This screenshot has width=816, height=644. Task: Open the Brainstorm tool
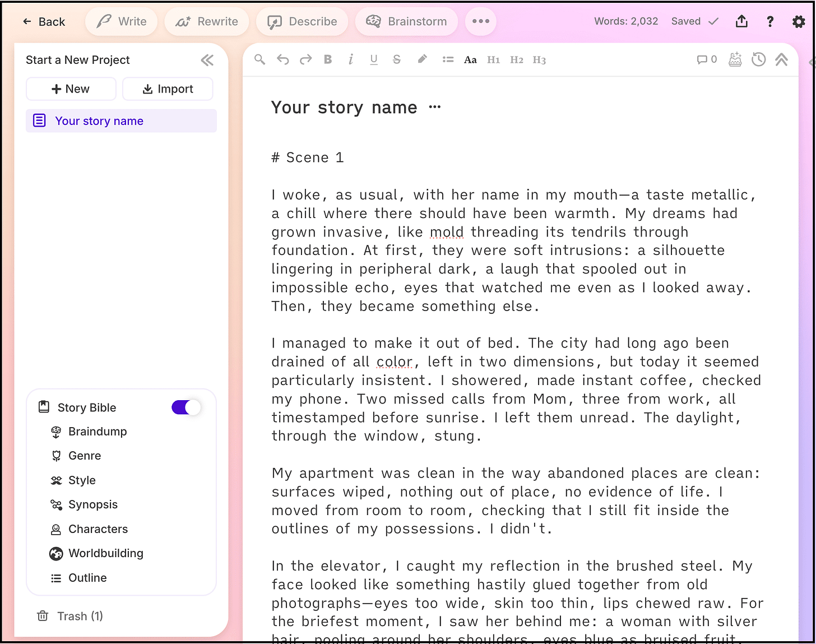click(406, 21)
